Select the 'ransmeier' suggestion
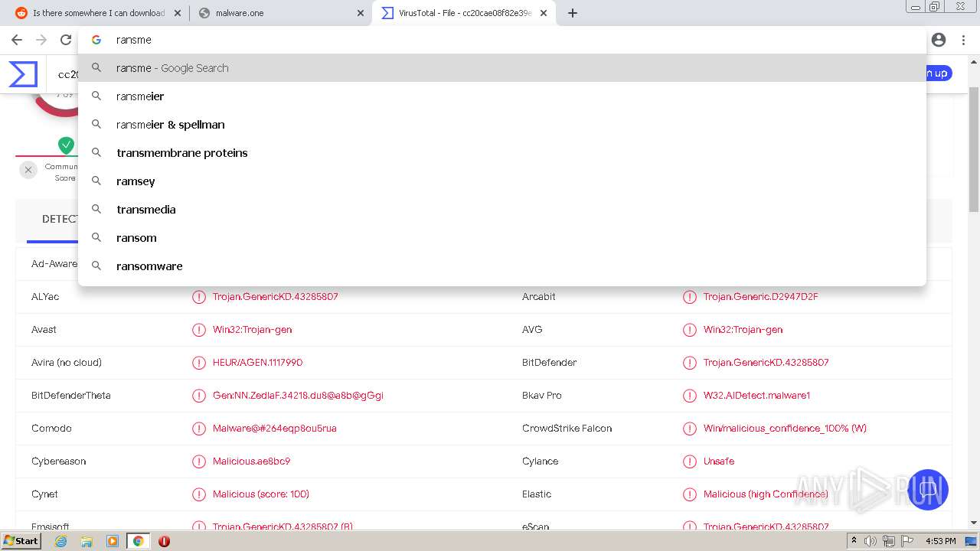Screen dimensions: 980x551 click(x=501, y=96)
